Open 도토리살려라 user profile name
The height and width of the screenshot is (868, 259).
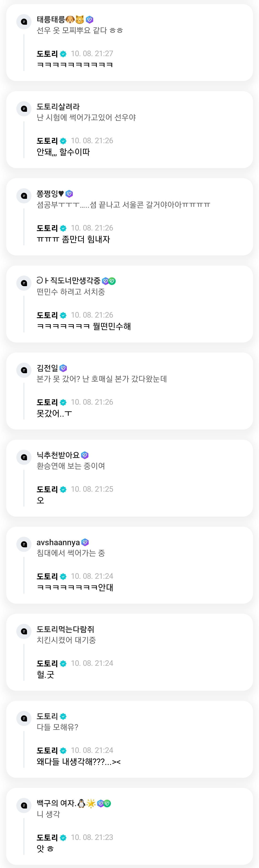tap(58, 107)
